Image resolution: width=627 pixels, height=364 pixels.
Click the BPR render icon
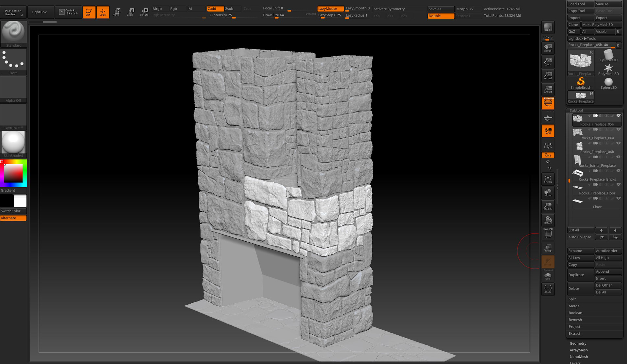point(548,27)
